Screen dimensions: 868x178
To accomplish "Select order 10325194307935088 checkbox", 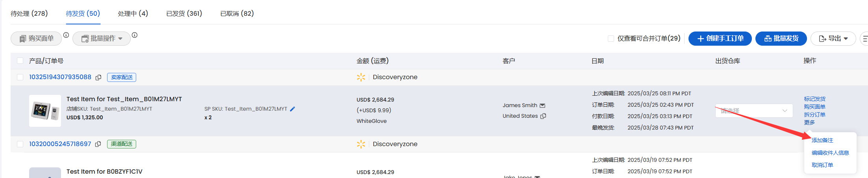I will (x=20, y=77).
